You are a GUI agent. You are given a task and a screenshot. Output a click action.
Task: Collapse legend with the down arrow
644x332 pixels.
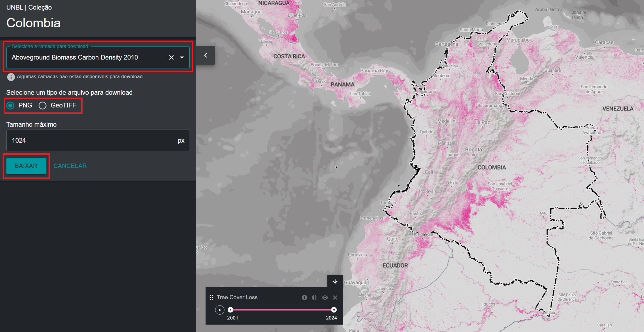coord(335,281)
